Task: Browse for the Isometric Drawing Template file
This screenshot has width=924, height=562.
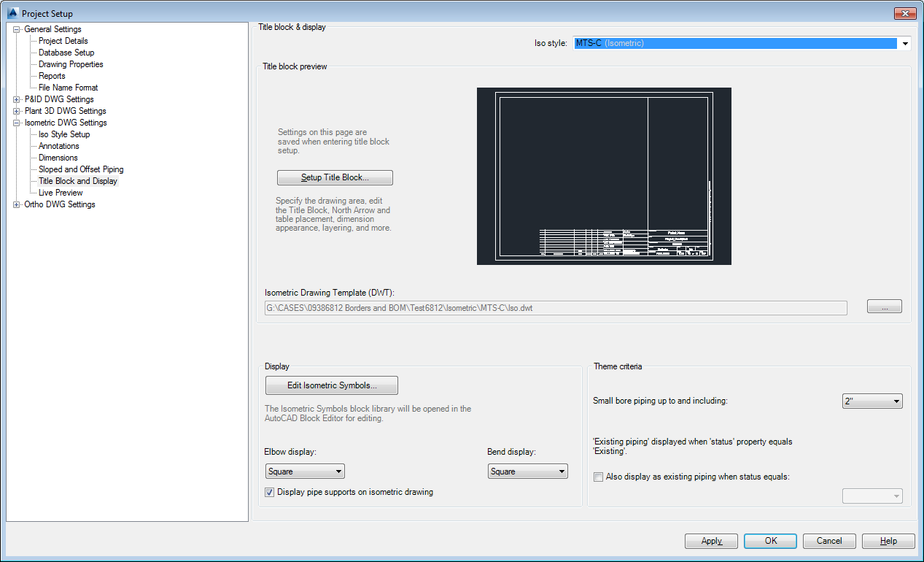Action: (884, 307)
